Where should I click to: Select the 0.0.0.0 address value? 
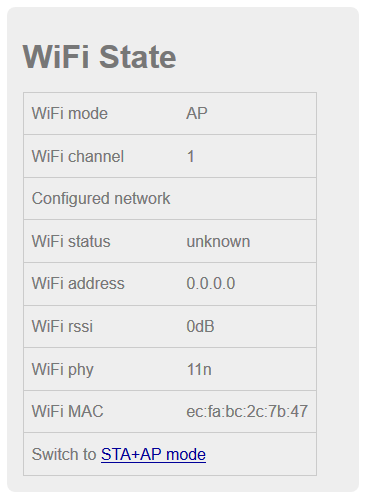[211, 284]
